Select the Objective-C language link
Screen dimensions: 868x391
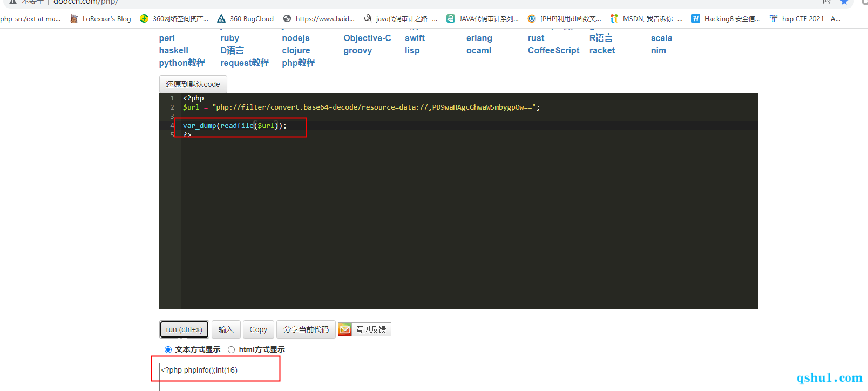pyautogui.click(x=367, y=38)
